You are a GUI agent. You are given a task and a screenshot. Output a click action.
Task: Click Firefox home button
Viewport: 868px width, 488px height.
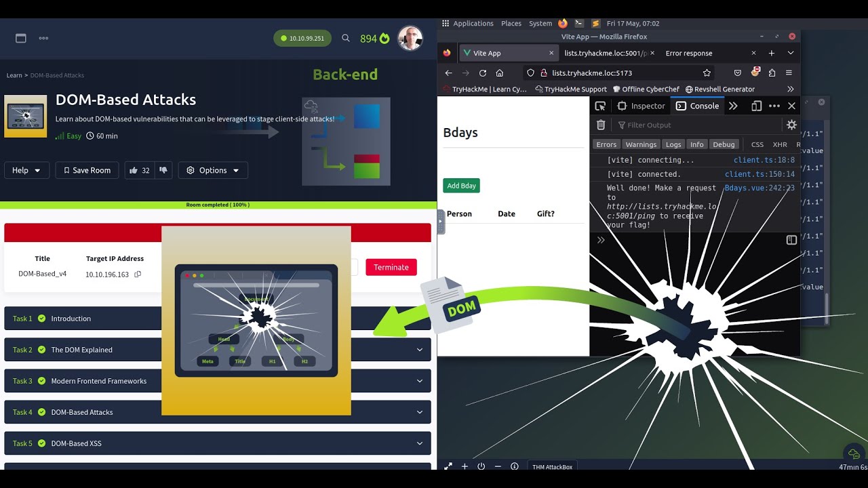pyautogui.click(x=500, y=73)
